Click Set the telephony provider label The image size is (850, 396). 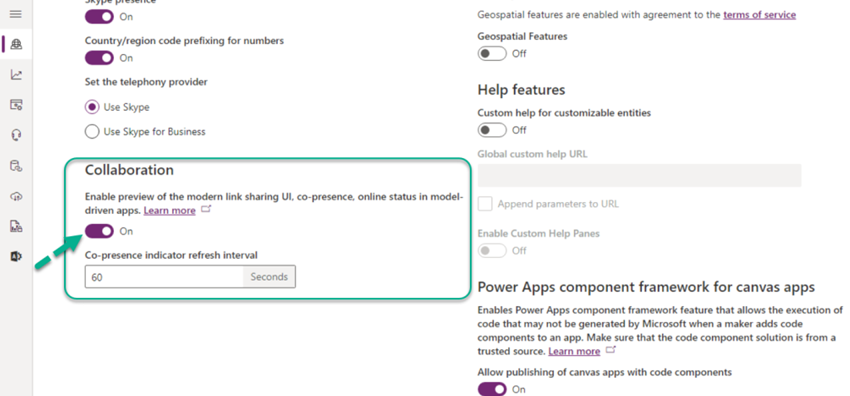(146, 82)
